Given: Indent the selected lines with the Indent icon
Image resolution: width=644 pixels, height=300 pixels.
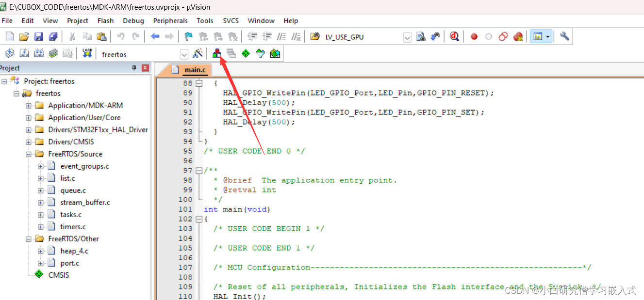Looking at the screenshot, I should tap(252, 36).
